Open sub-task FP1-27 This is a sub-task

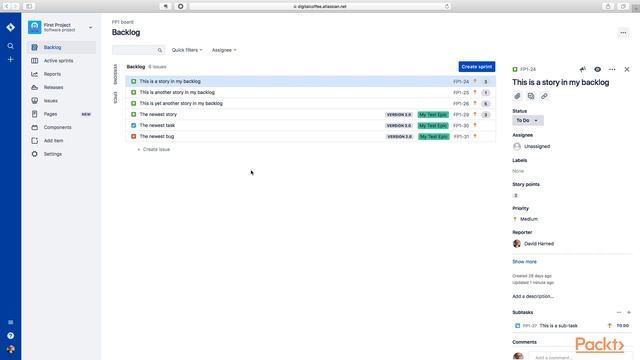click(572, 326)
